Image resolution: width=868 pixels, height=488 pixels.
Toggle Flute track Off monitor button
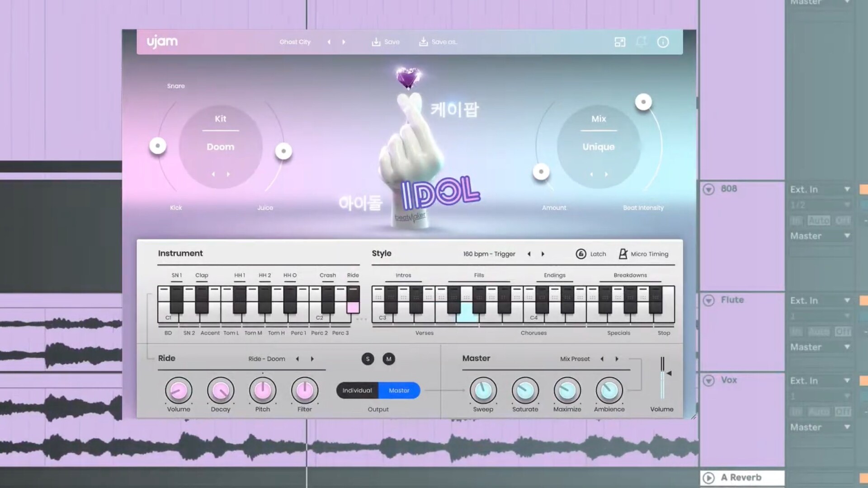[x=843, y=332]
